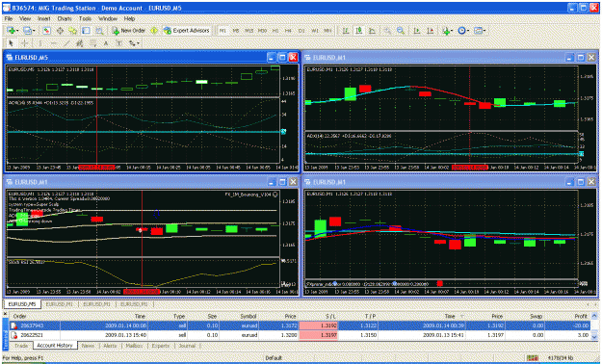Launch MetaEditor with yellow diamond icon
Viewport: 602px width, 364px height.
coord(154,31)
